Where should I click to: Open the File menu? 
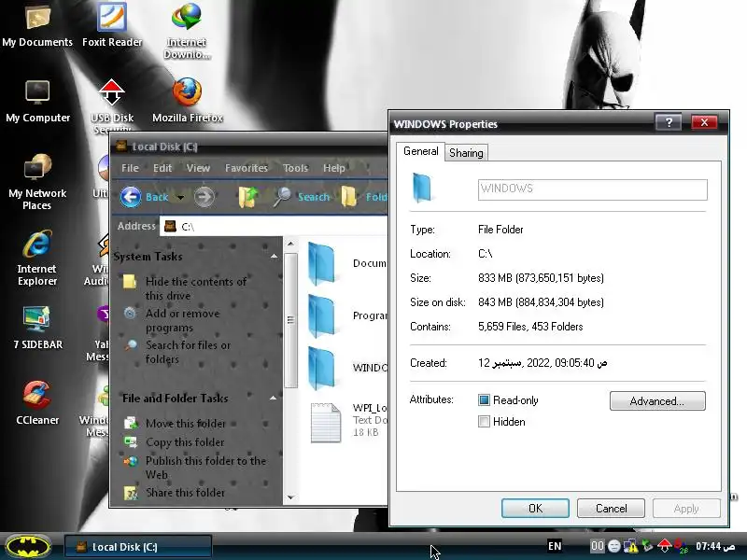130,168
